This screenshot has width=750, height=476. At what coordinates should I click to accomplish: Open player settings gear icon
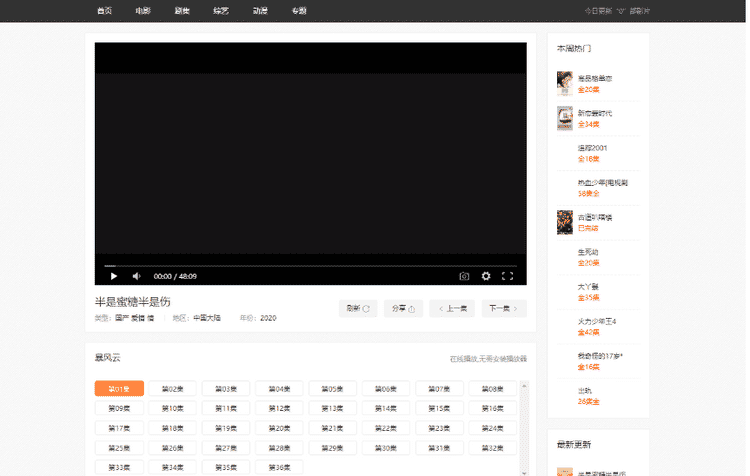tap(486, 276)
